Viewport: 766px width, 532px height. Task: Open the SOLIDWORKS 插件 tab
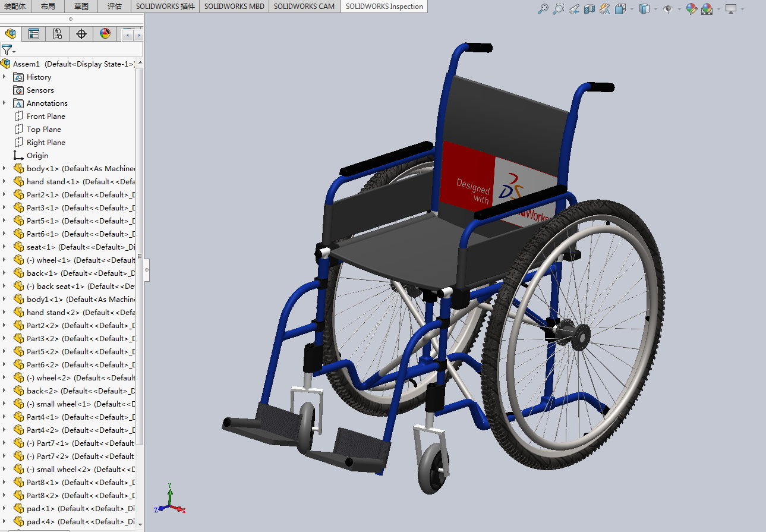165,7
